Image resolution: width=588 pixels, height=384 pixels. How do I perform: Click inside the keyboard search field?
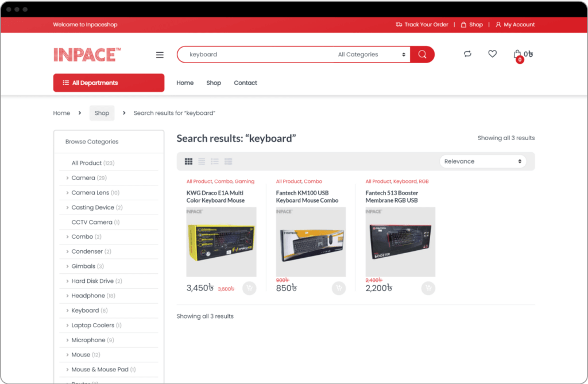(x=258, y=54)
